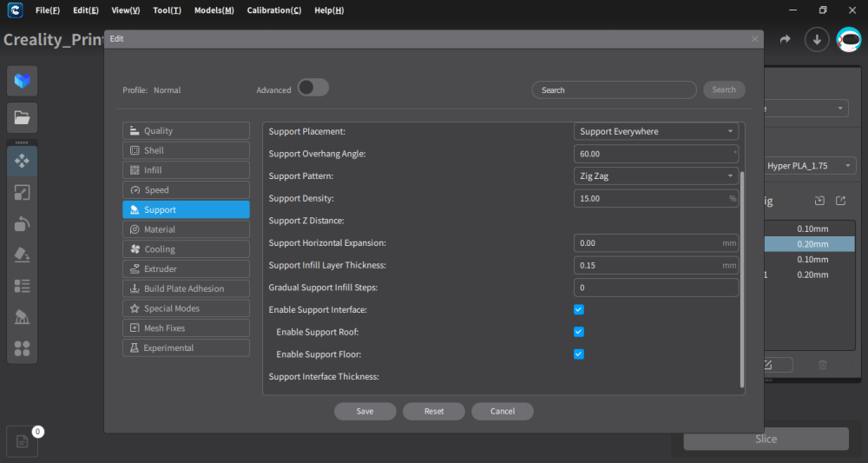Toggle the Advanced switch
Viewport: 868px width, 463px height.
(x=313, y=88)
